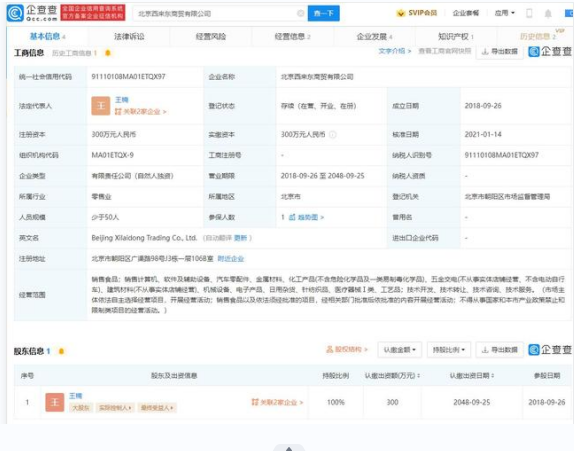The height and width of the screenshot is (451, 574).
Task: Click the 大股东 tag on shareholder row
Action: (x=81, y=407)
